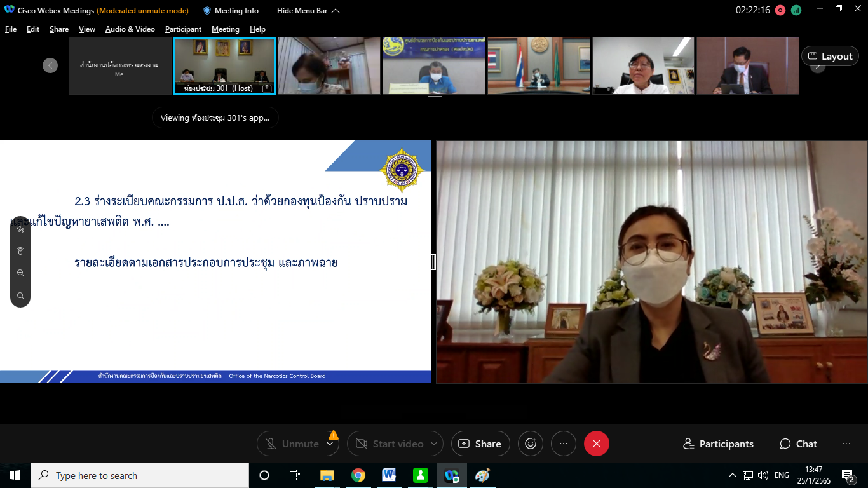
Task: Open the Chat panel
Action: [798, 444]
